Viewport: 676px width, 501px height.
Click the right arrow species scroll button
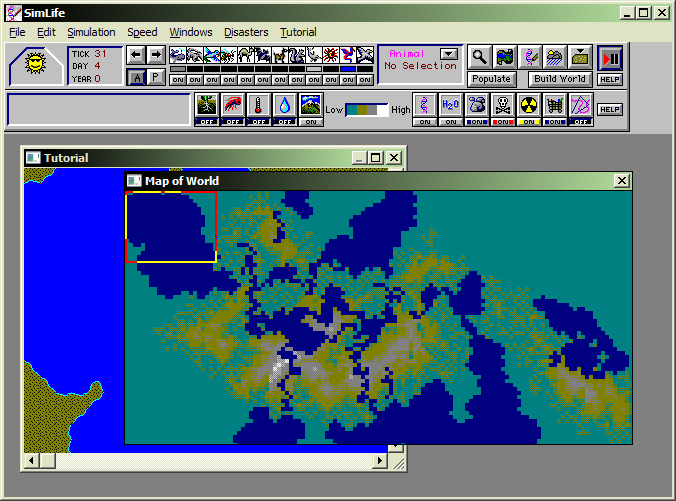(x=156, y=55)
